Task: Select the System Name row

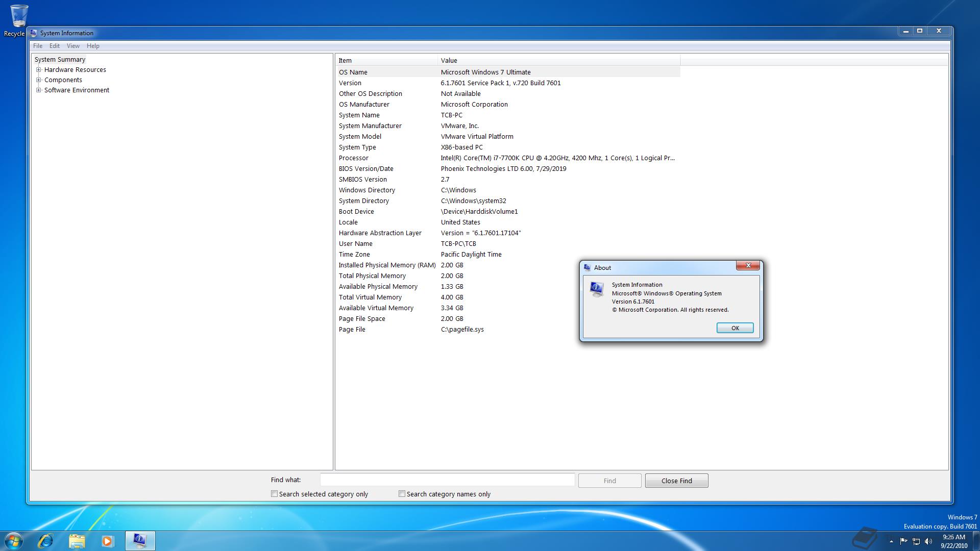Action: click(508, 115)
